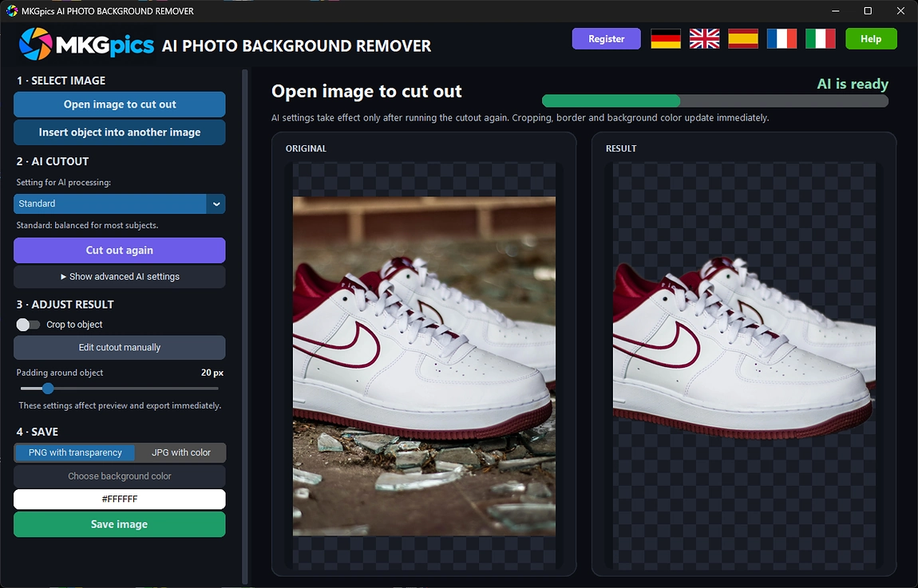Switch language using the German flag
918x588 pixels.
(666, 38)
